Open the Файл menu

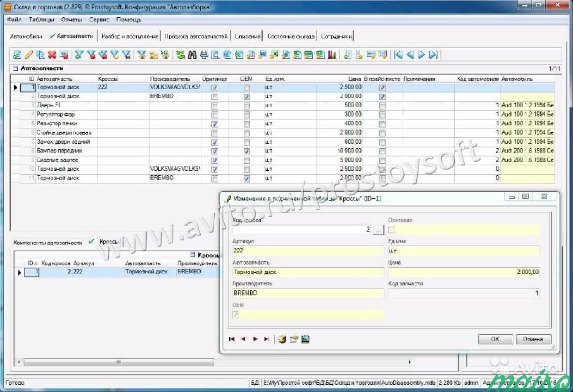click(x=14, y=20)
